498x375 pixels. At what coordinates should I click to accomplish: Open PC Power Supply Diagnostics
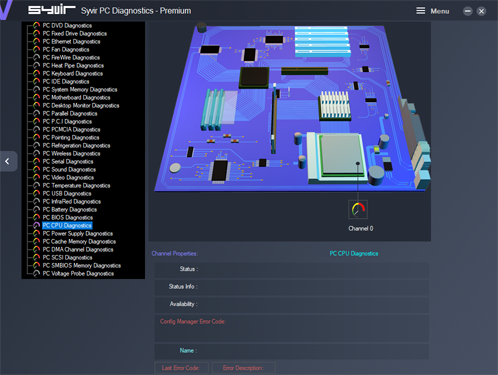point(78,233)
